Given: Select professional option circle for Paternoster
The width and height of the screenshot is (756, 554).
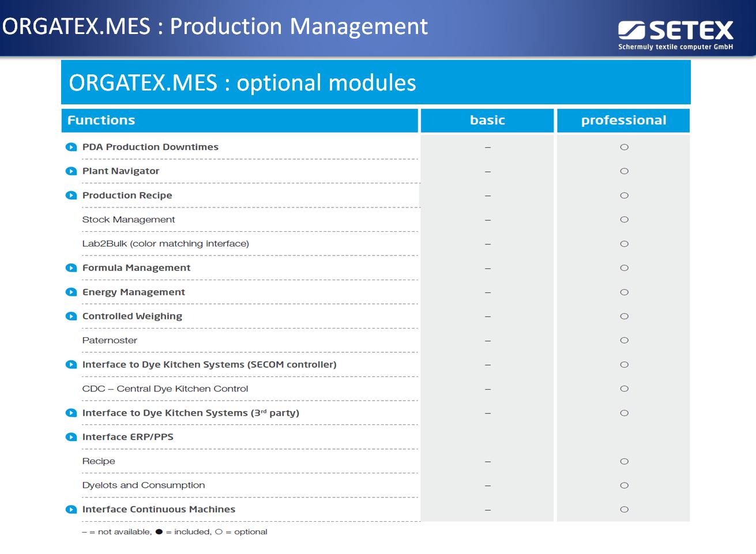Looking at the screenshot, I should 624,341.
